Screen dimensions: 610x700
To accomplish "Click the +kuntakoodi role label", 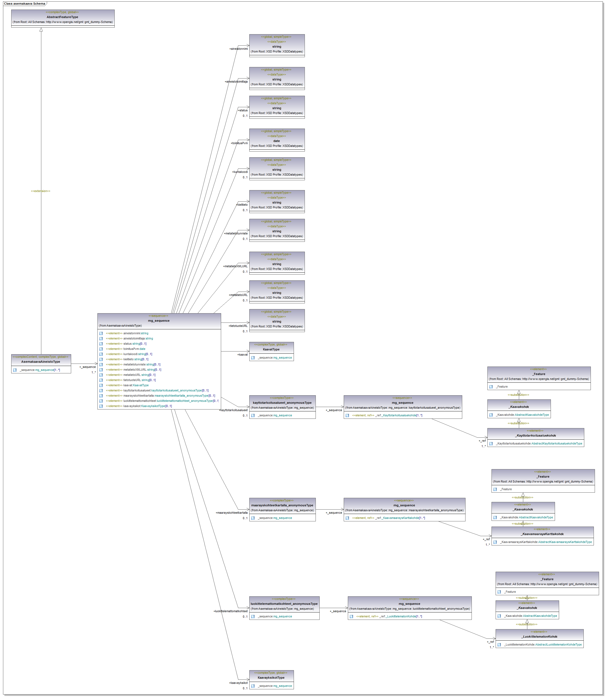I will coord(240,172).
